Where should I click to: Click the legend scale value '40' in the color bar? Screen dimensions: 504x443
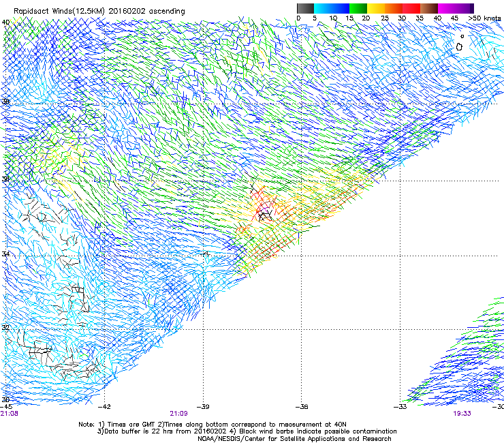click(437, 18)
